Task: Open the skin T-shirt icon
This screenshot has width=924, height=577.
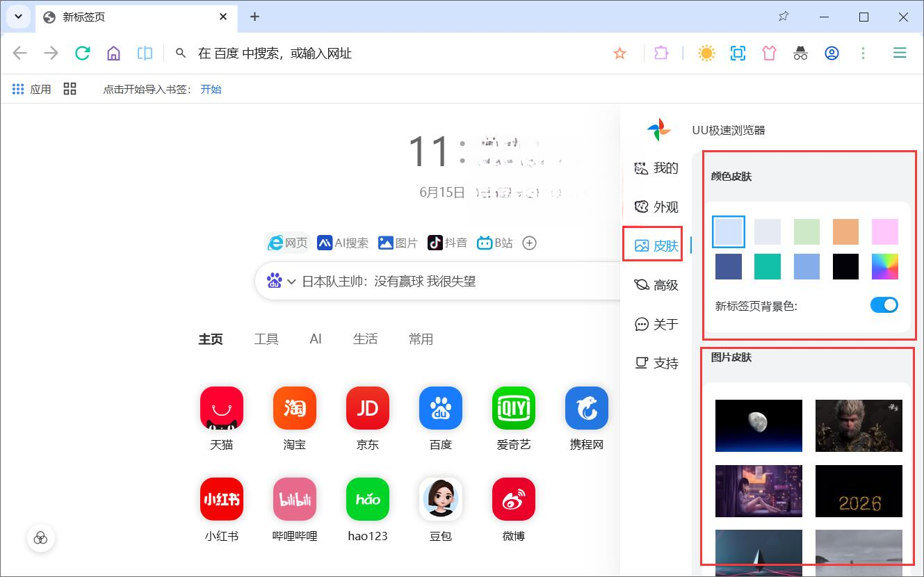Action: pyautogui.click(x=769, y=53)
